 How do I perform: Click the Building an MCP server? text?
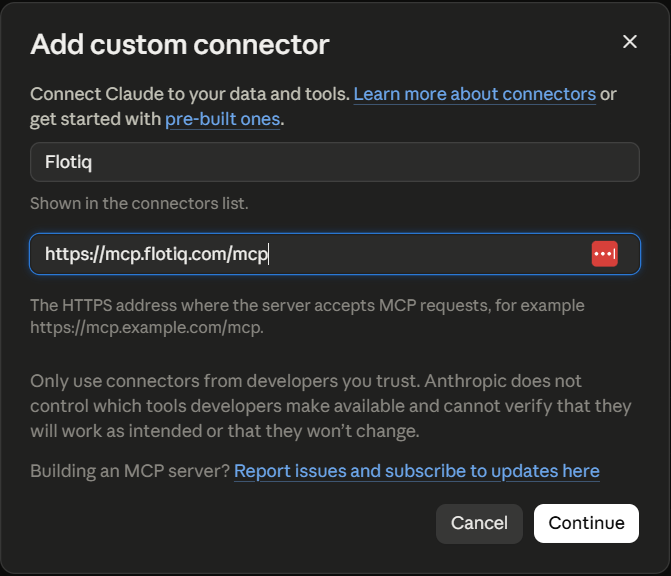(130, 471)
